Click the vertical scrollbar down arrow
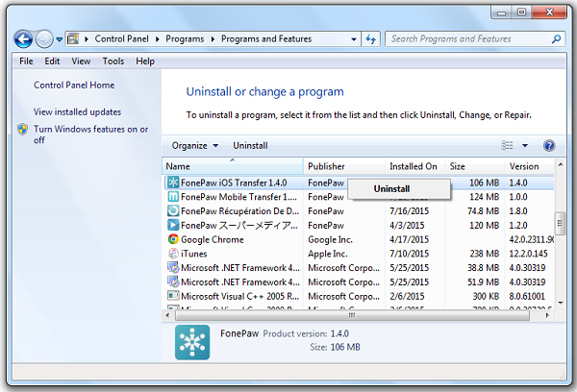 point(561,303)
